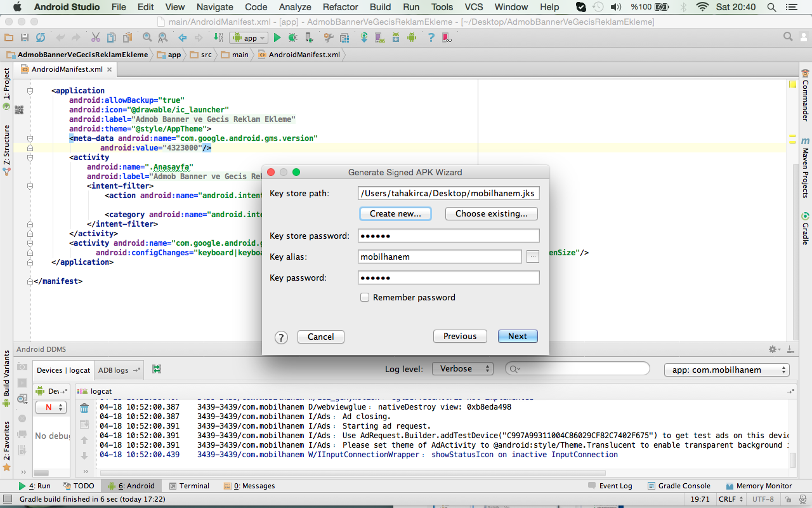Viewport: 812px width, 508px height.
Task: Open the app: com.mobilhanem filter dropdown
Action: coord(726,370)
